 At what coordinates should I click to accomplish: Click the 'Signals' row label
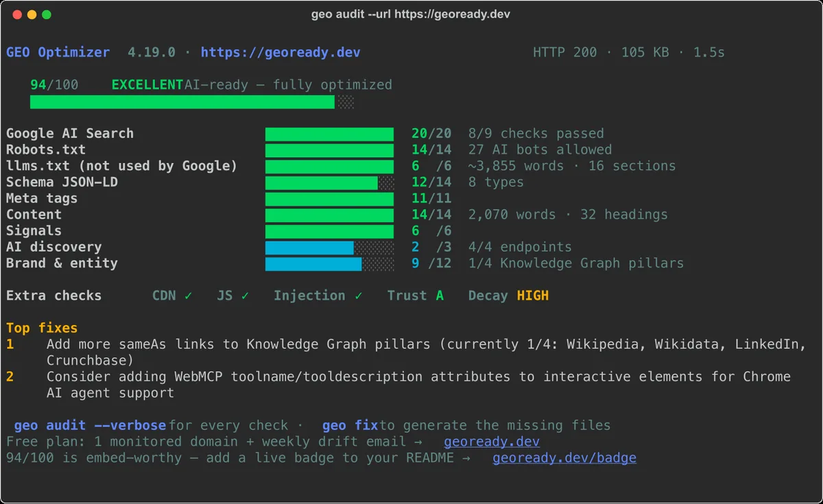(34, 231)
